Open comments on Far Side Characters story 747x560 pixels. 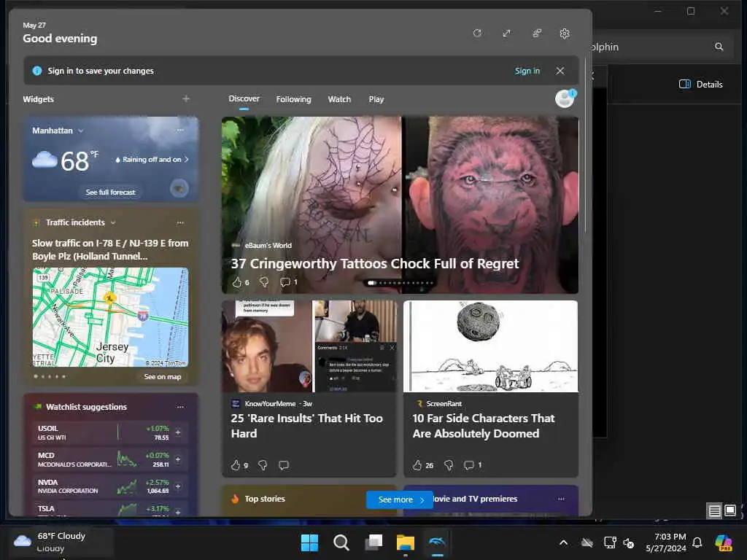(469, 465)
